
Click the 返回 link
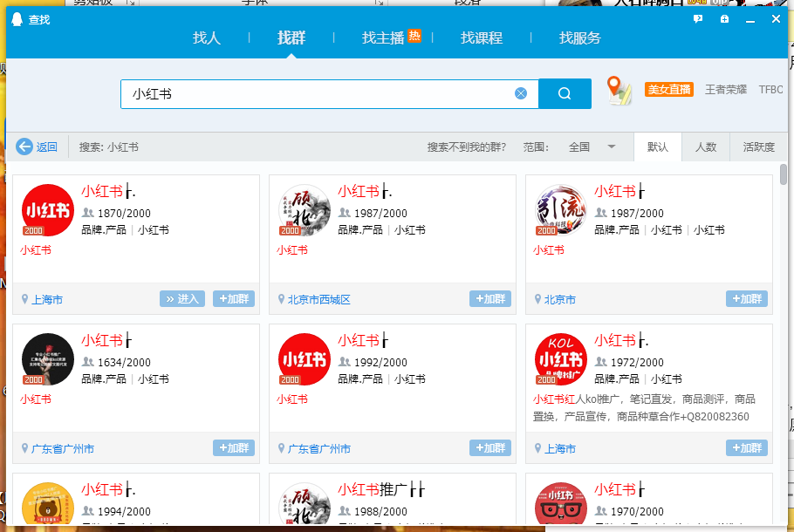pos(46,147)
